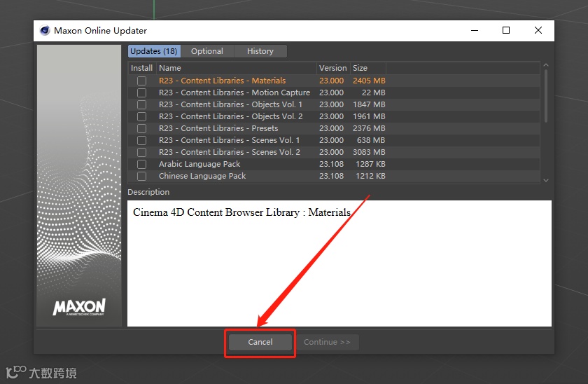588x384 pixels.
Task: Click the 2405 MB size value
Action: tap(369, 81)
